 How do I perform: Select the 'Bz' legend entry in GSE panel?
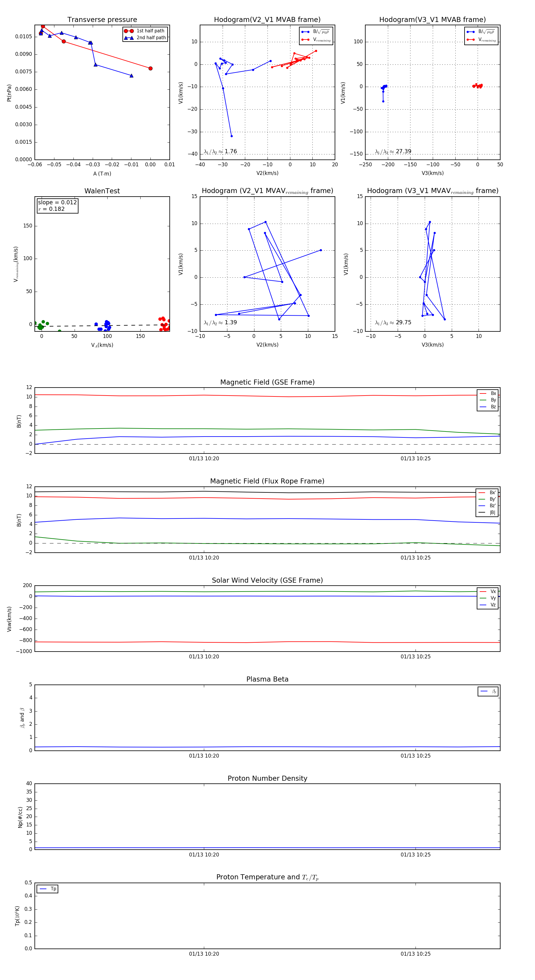[x=488, y=407]
